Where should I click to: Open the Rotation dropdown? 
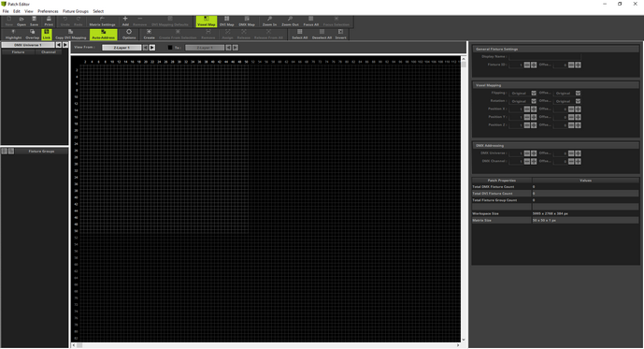pos(522,101)
